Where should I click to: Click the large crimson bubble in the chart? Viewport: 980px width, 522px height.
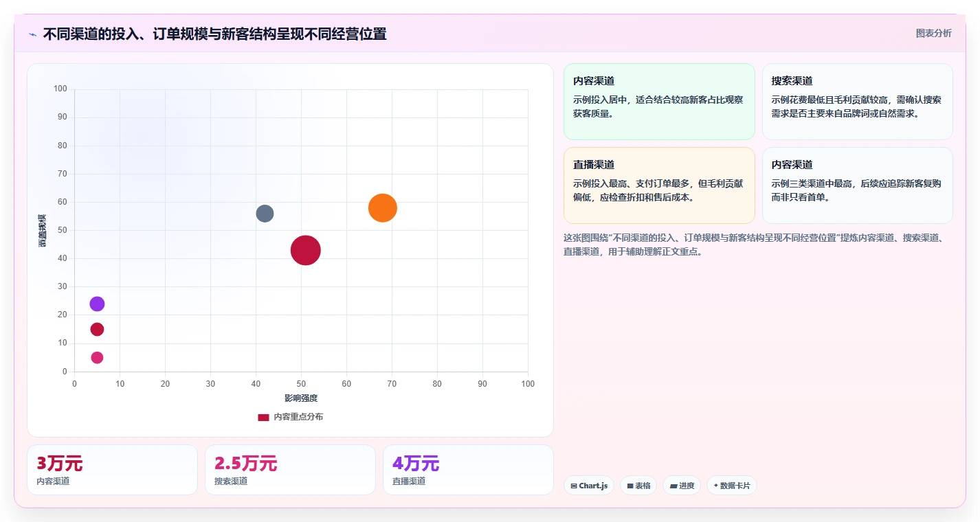(306, 250)
